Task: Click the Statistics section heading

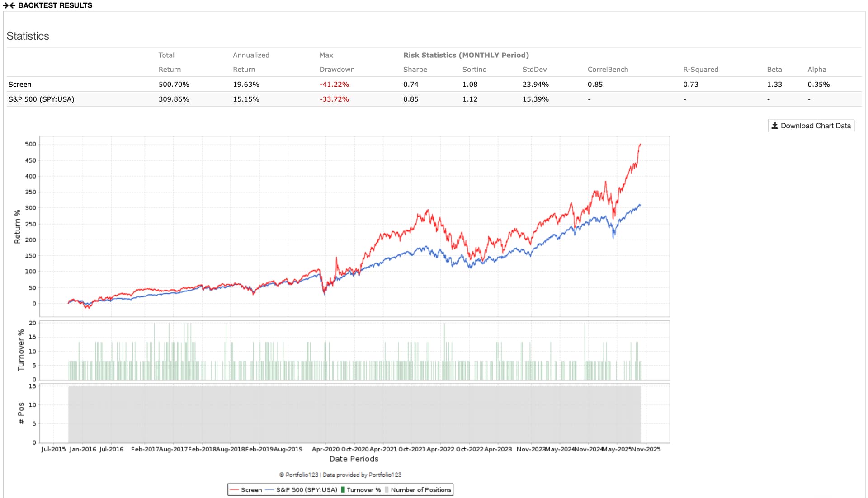Action: click(28, 36)
